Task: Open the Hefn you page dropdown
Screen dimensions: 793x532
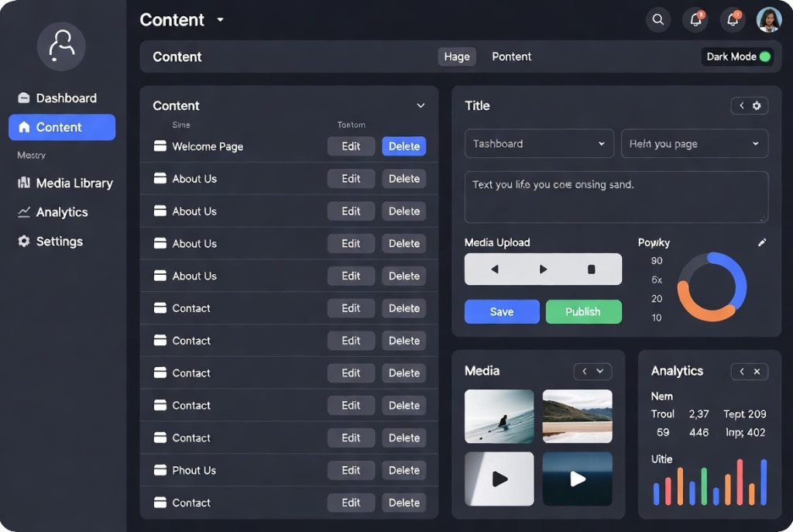Action: coord(695,143)
